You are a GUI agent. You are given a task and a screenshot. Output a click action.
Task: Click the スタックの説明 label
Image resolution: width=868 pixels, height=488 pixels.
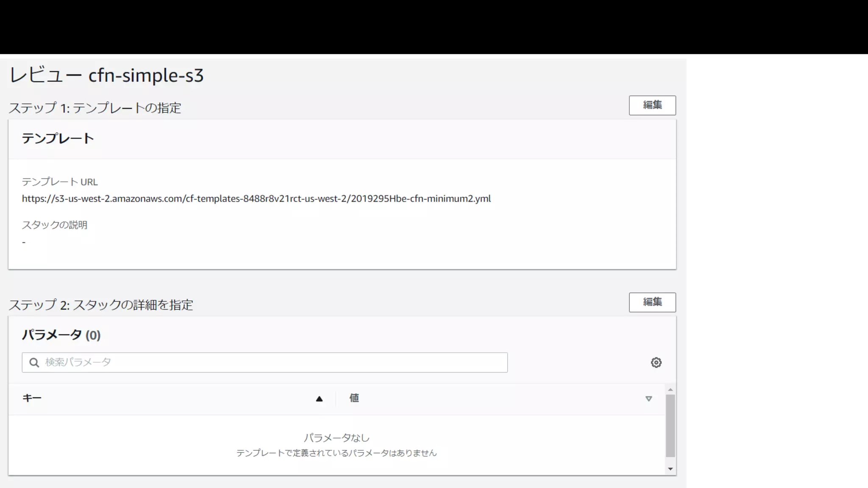(x=54, y=225)
